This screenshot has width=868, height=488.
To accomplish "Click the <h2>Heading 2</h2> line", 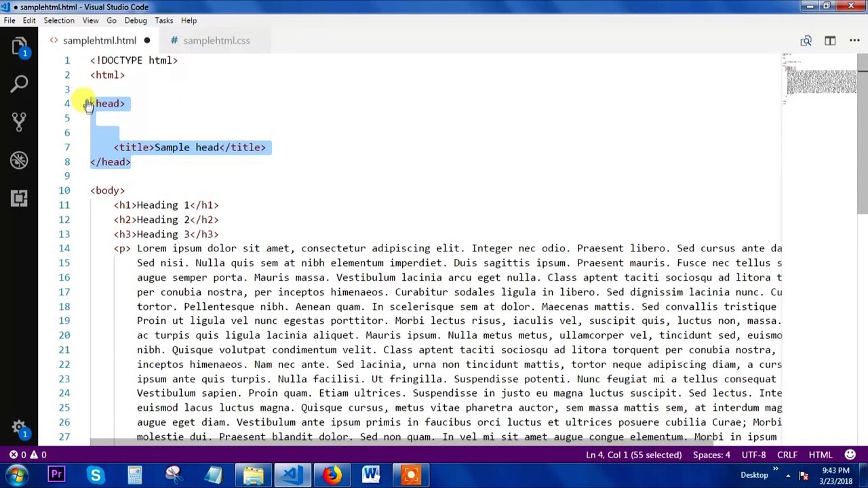I will point(166,220).
